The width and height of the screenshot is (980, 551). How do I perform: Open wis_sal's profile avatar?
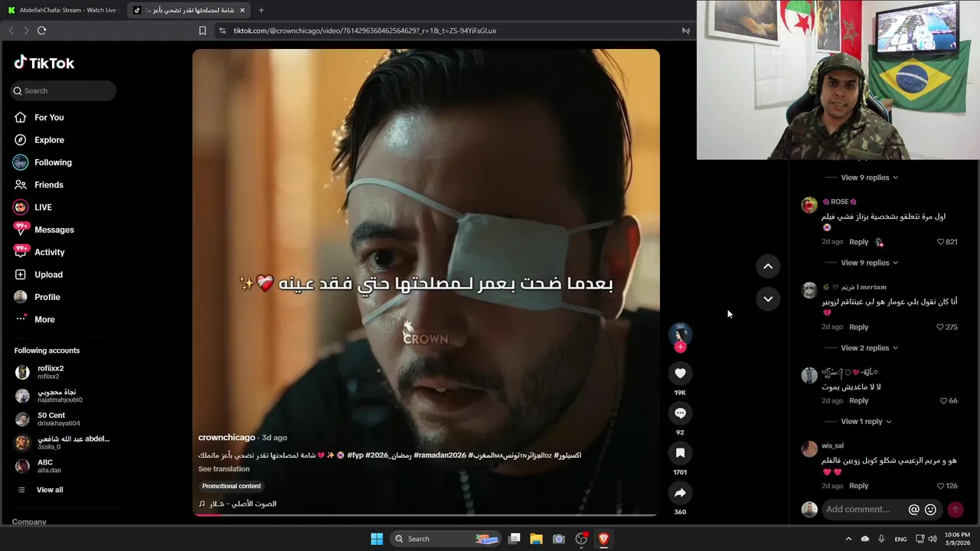(x=809, y=449)
